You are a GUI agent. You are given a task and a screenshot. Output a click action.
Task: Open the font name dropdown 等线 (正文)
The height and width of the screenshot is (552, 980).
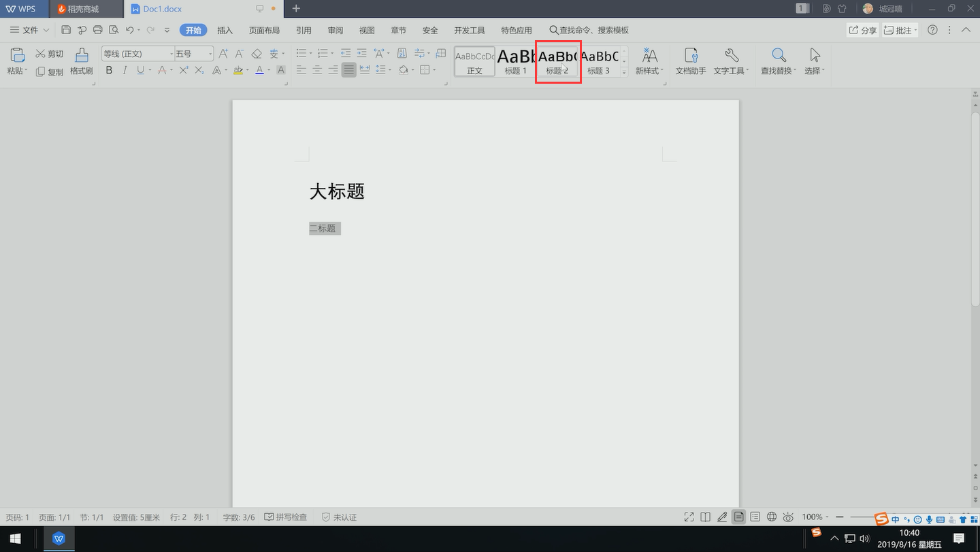[x=171, y=54]
